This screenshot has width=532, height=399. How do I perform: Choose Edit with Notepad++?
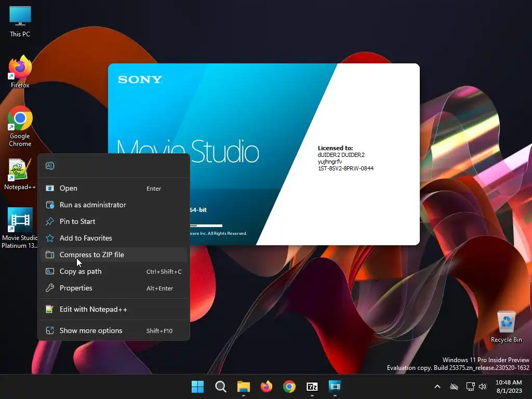click(113, 310)
